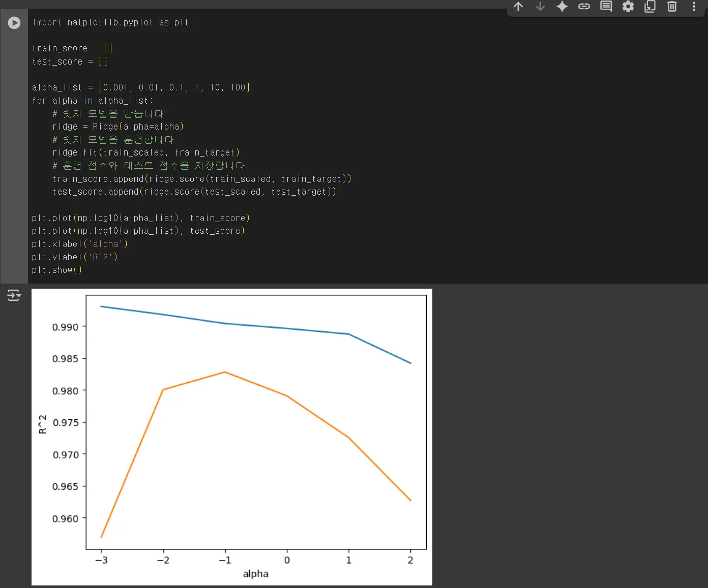Click the 'for alpha in alpha_list:' line
This screenshot has width=708, height=588.
tap(93, 101)
